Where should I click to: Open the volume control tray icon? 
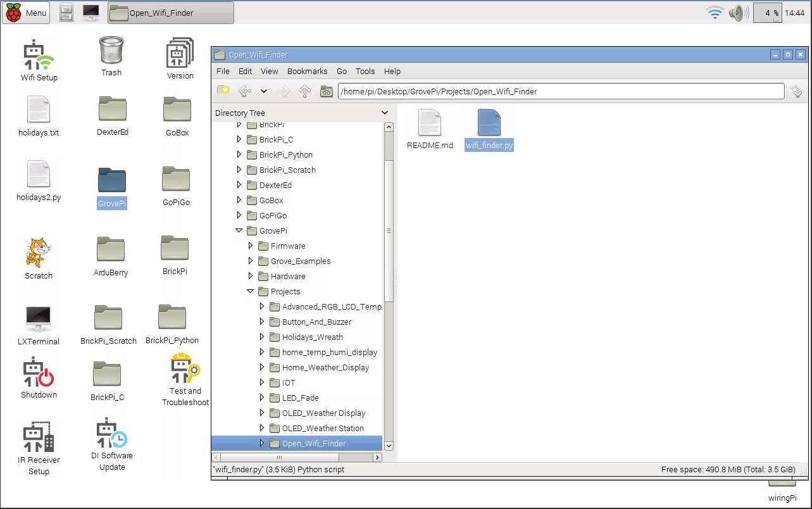tap(738, 13)
